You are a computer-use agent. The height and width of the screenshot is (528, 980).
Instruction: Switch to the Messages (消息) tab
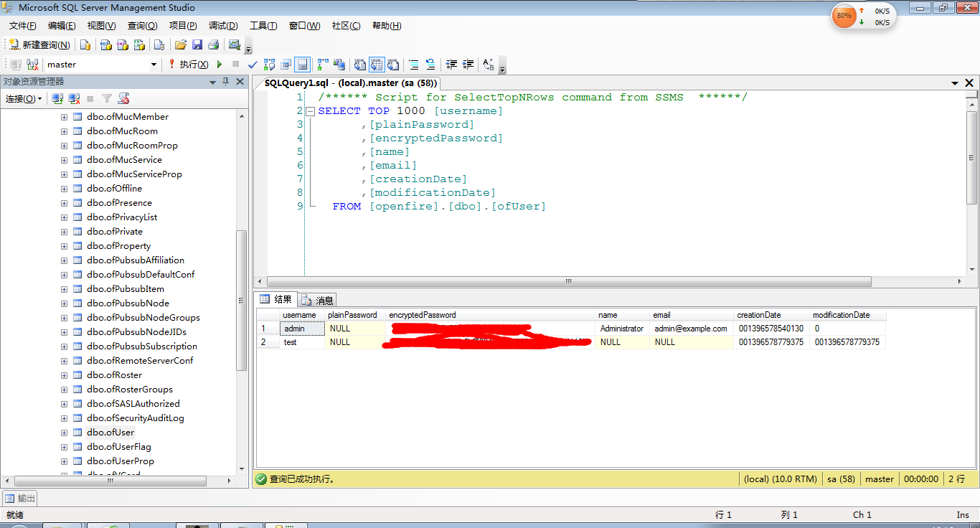coord(318,301)
